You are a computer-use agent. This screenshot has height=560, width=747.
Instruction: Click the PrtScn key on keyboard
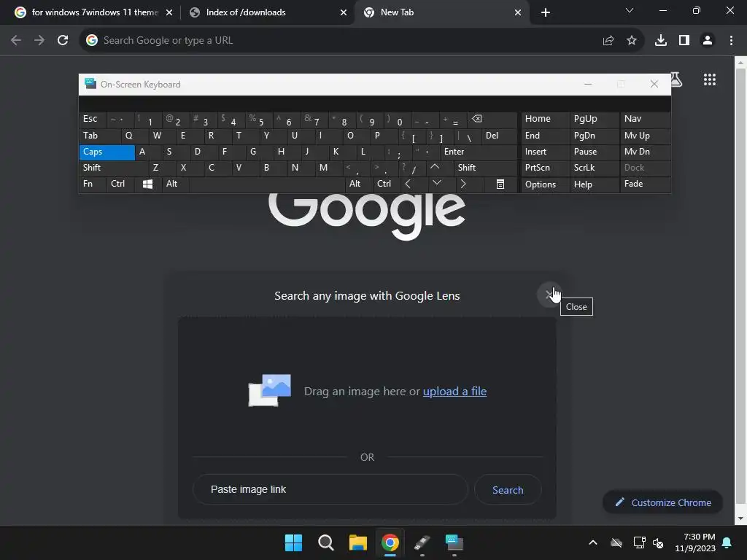click(545, 168)
